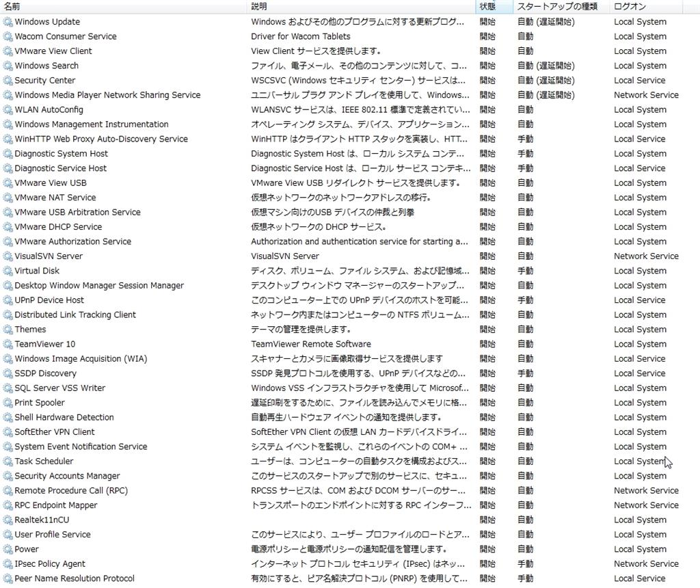Sort by the 名前 column header

[123, 6]
